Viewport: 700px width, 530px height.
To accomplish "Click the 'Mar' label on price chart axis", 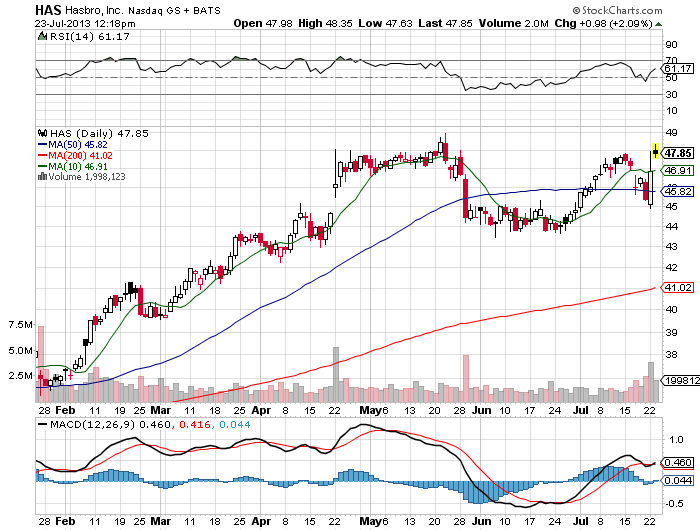I will click(160, 410).
